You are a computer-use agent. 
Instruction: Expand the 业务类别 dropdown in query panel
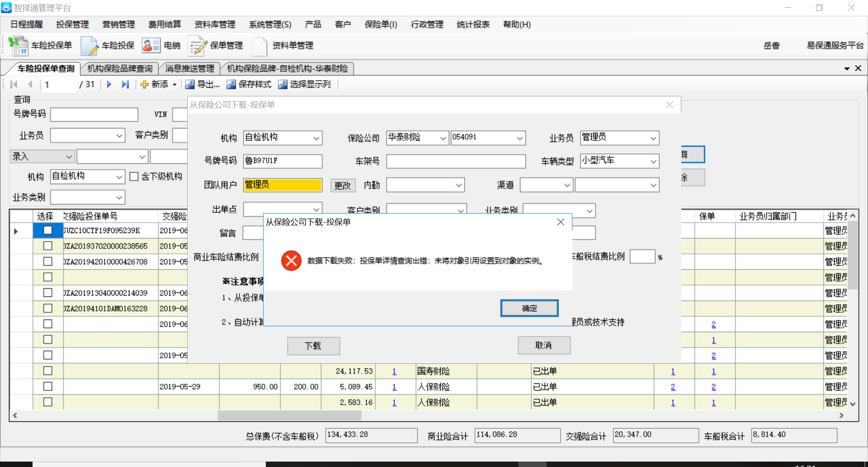pos(119,197)
